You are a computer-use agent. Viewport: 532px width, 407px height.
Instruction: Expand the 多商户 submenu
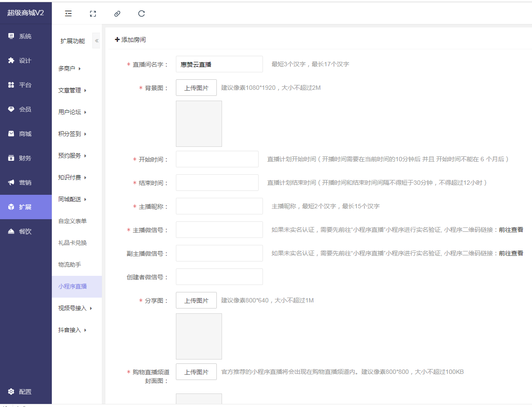tap(70, 68)
